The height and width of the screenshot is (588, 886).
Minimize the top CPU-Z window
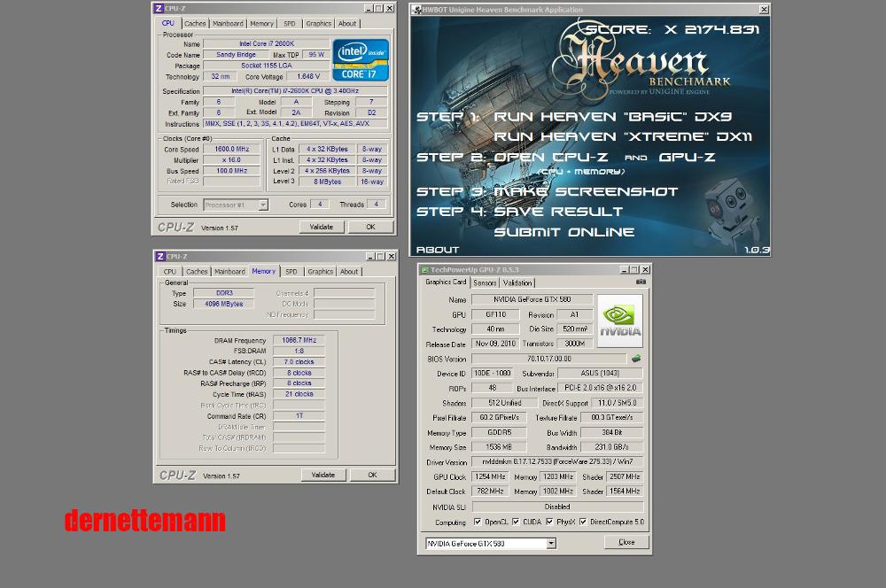click(x=369, y=9)
